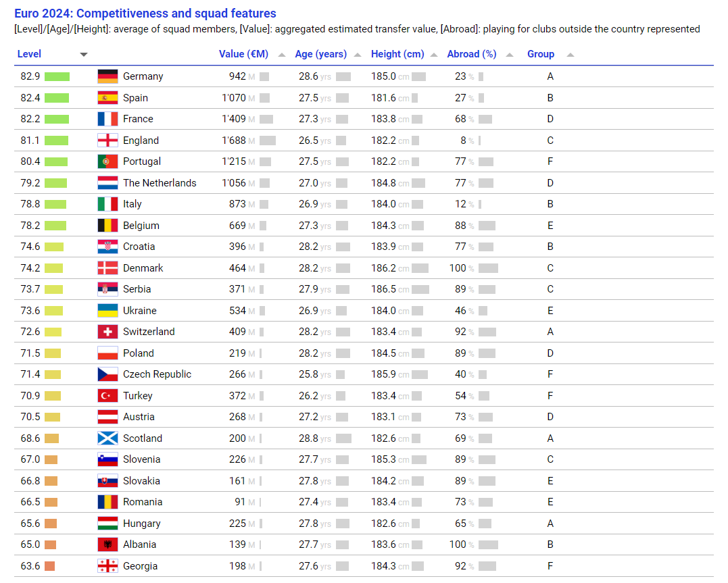This screenshot has width=728, height=583.
Task: Select the Hungary country name
Action: [141, 523]
